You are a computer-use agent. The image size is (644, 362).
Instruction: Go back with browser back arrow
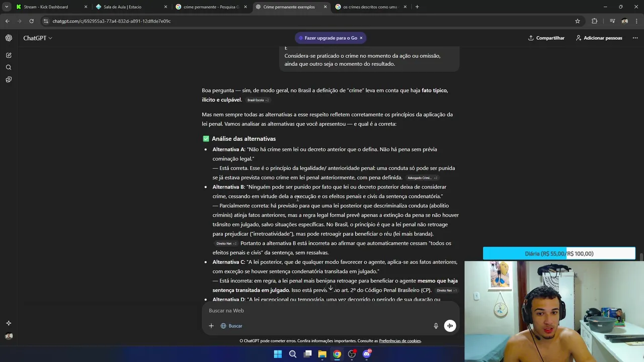[7, 21]
